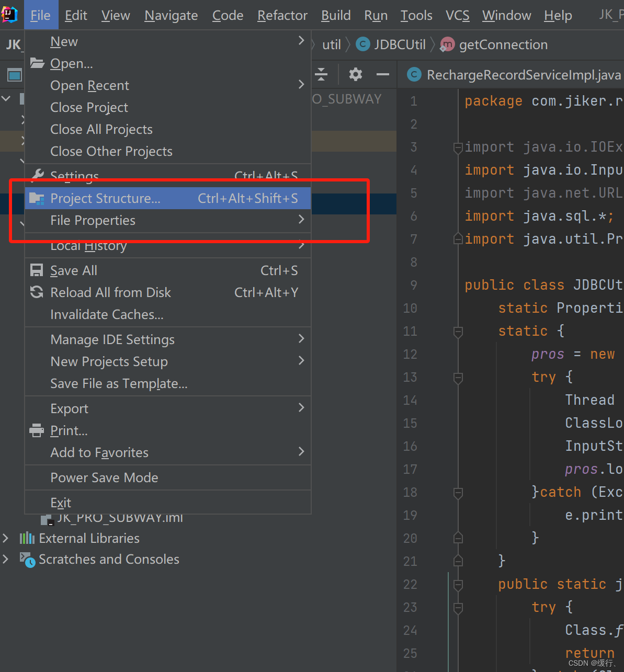Click the settings gear in the Project toolbar
This screenshot has height=672, width=624.
(356, 74)
